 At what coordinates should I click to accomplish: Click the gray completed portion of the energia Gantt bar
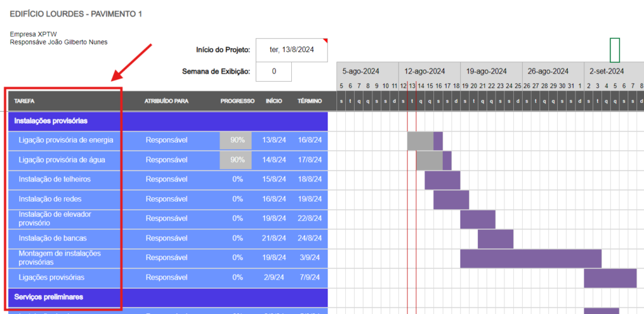(x=420, y=141)
